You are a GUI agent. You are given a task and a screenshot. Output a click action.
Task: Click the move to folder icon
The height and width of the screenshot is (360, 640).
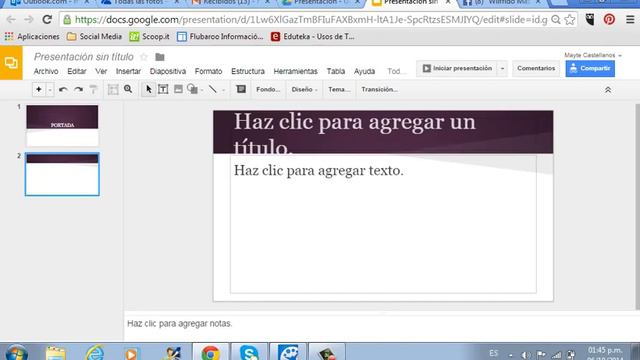click(160, 57)
